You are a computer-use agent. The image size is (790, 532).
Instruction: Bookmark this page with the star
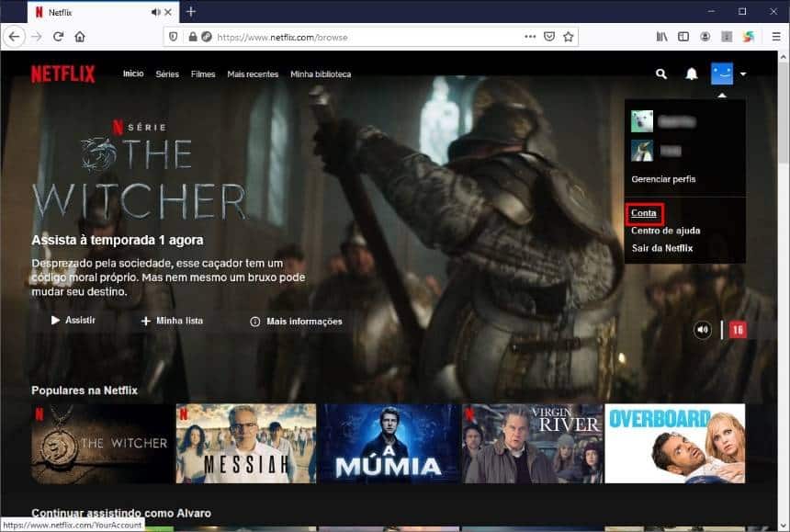coord(569,37)
